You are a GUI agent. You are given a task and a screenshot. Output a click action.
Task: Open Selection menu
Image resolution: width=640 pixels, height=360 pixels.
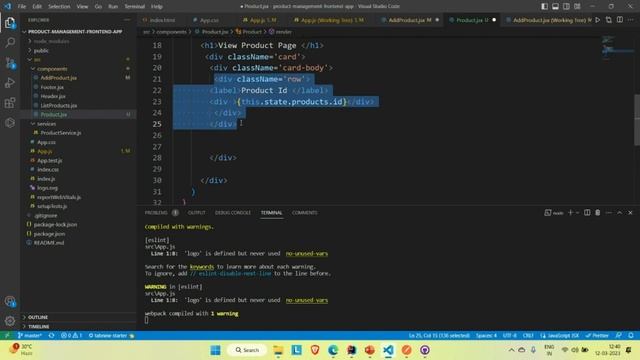tap(59, 7)
